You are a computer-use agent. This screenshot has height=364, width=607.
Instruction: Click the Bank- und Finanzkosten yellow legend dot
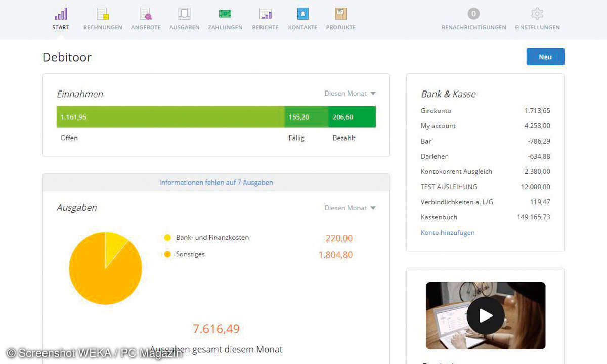click(167, 238)
